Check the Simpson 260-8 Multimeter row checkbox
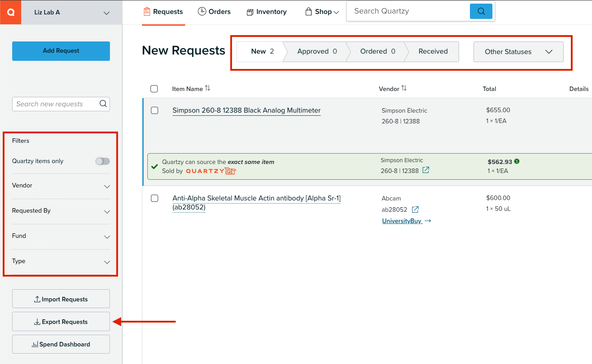Screen dimensions: 592x364 155,110
